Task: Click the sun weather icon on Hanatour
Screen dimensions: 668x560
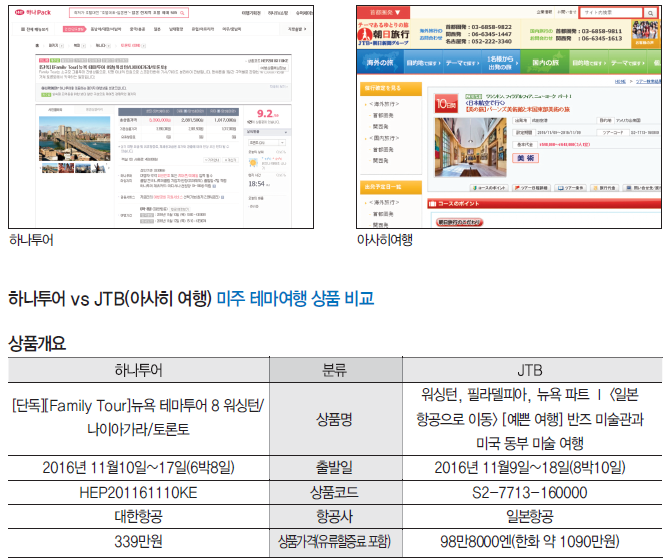Action: click(x=253, y=162)
